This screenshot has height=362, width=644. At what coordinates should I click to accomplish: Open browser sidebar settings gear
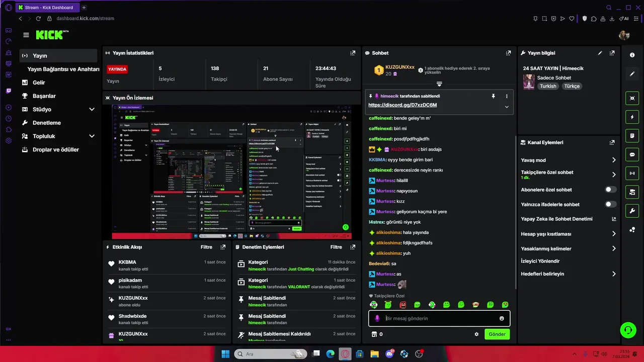pyautogui.click(x=9, y=141)
